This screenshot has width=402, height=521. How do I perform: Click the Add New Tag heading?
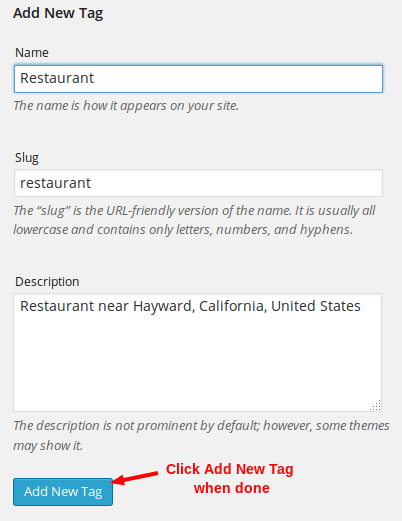pyautogui.click(x=58, y=13)
